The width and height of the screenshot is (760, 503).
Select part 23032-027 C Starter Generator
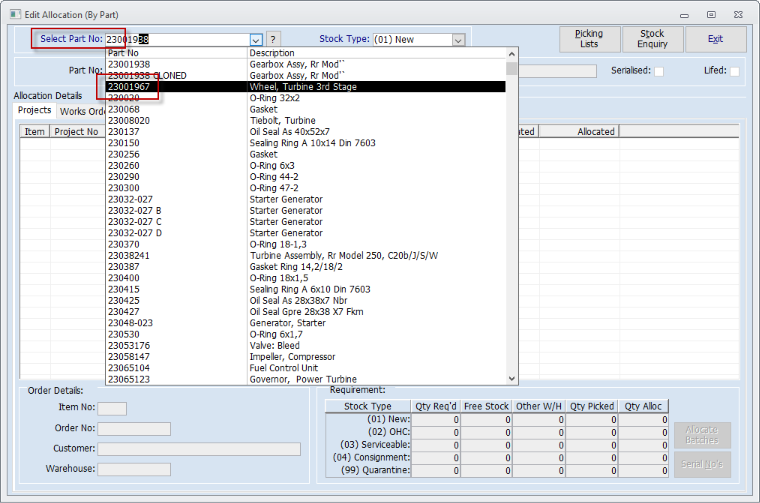(x=305, y=221)
